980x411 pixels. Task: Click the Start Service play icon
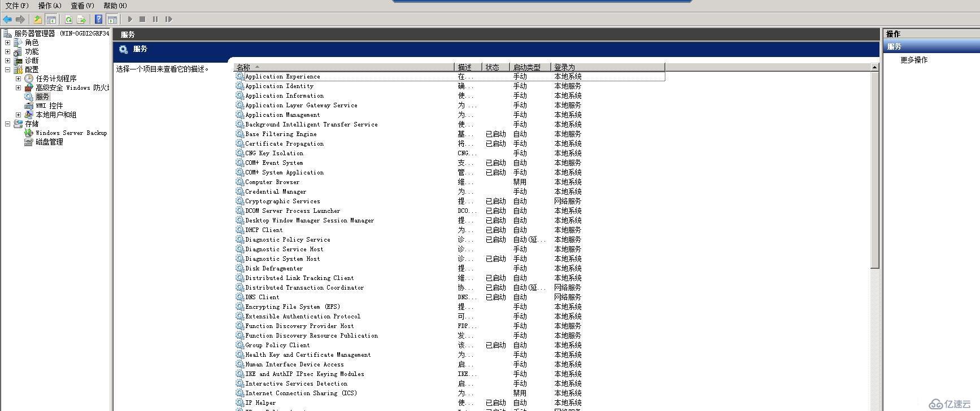click(x=130, y=19)
